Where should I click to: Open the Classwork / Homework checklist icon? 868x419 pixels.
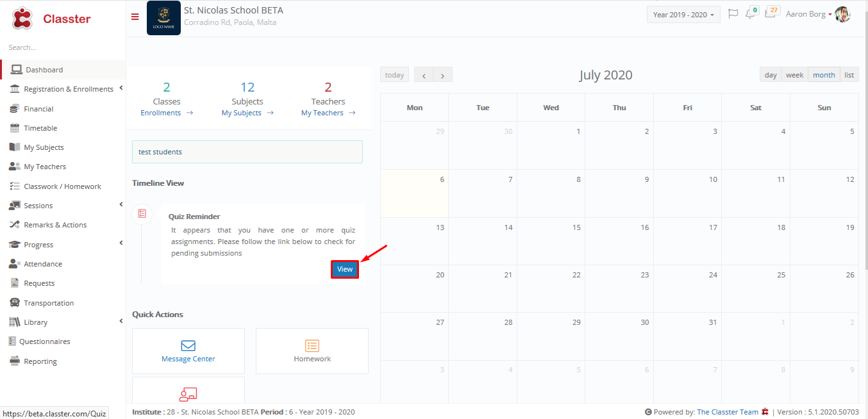pos(15,186)
